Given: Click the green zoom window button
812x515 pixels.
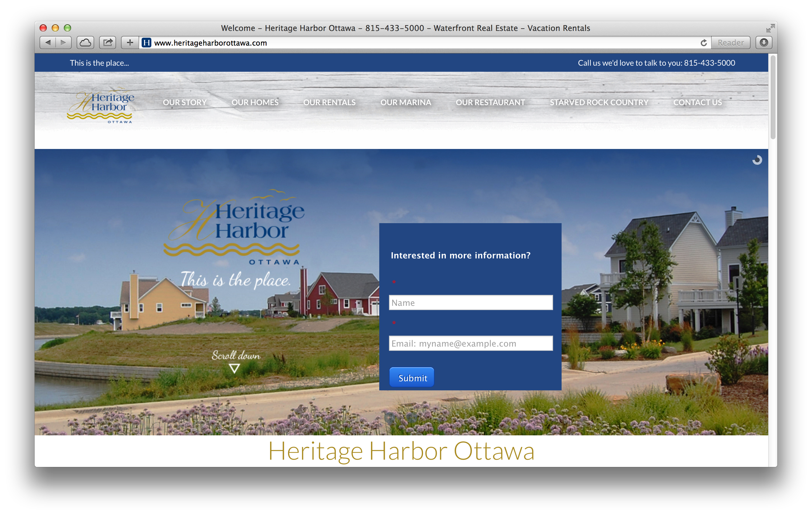Looking at the screenshot, I should 67,28.
